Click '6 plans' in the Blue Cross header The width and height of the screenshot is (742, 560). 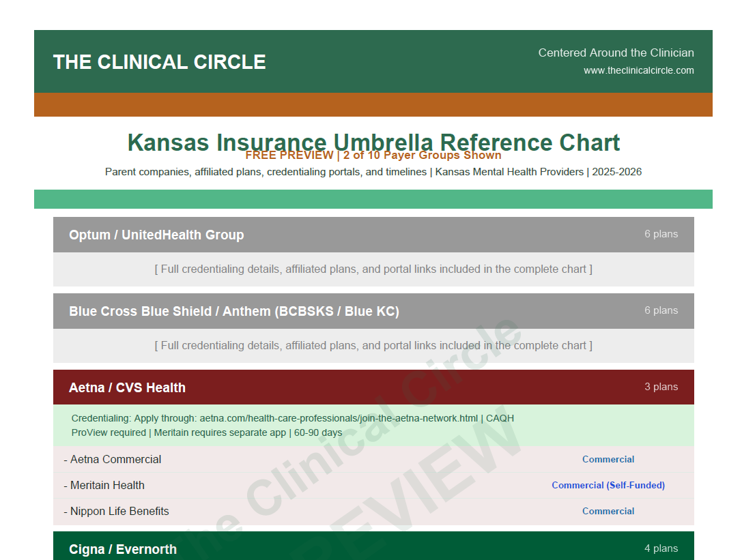coord(661,311)
